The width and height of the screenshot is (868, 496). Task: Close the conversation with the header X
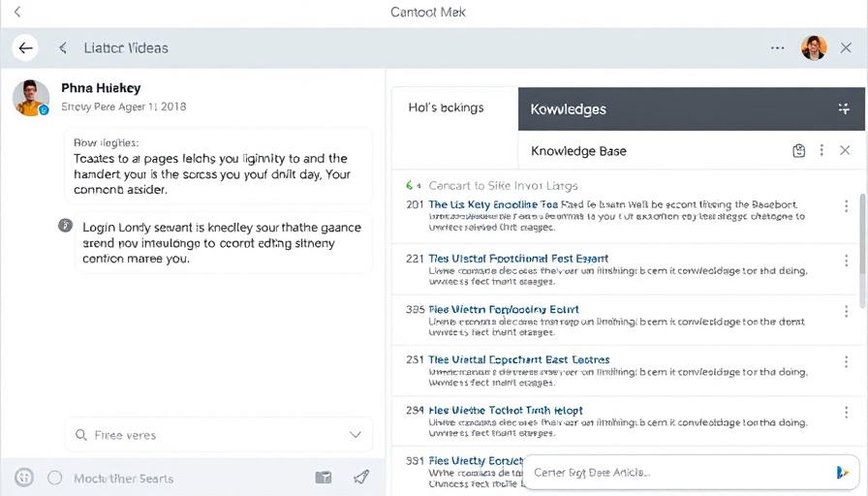tap(846, 48)
